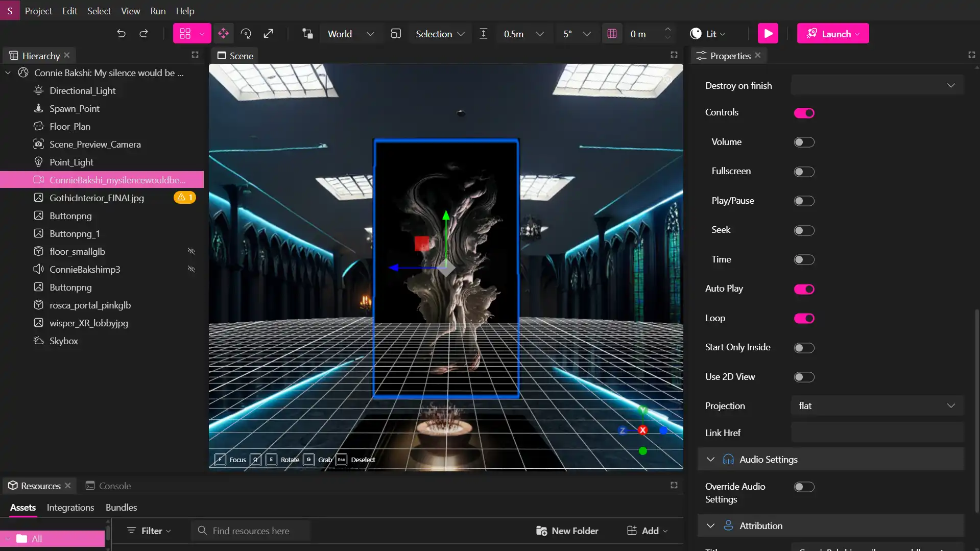Enable Override Audio Settings toggle

coord(804,487)
